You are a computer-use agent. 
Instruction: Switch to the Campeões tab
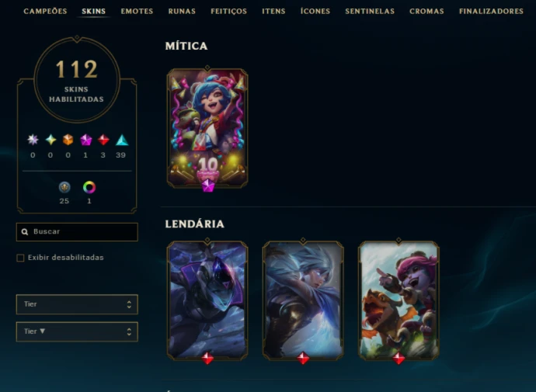click(45, 12)
